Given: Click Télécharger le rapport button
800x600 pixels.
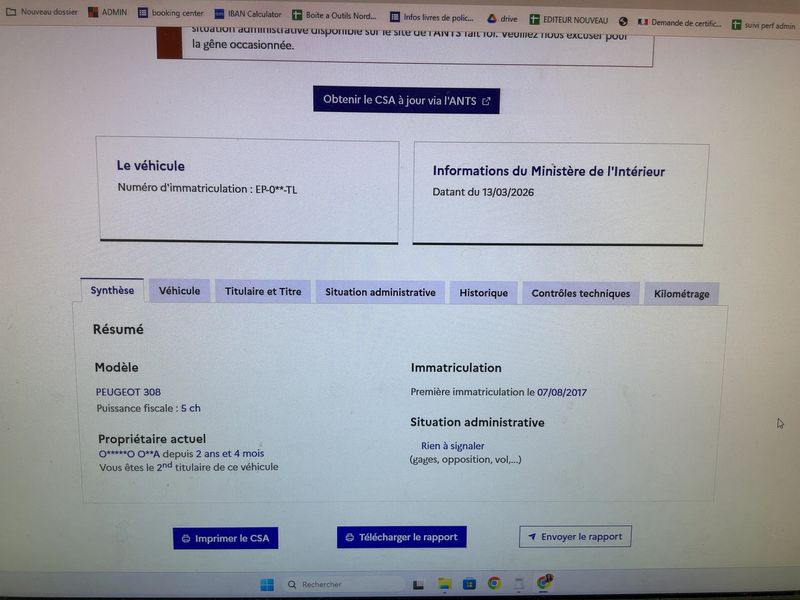Looking at the screenshot, I should click(402, 537).
